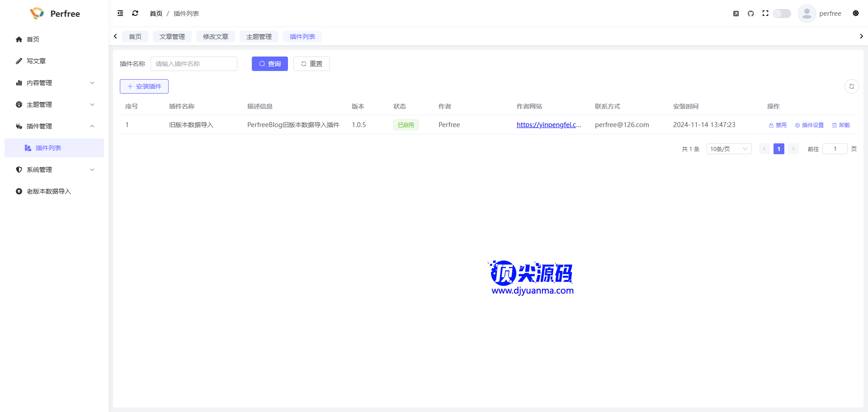This screenshot has width=868, height=412.
Task: Collapse the 插件管理 sidebar menu
Action: click(54, 126)
